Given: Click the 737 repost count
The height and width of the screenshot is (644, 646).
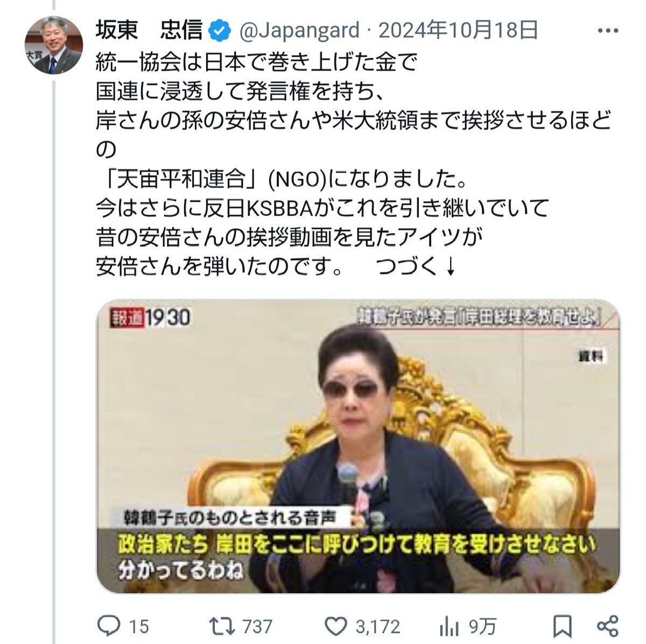Looking at the screenshot, I should point(257,626).
